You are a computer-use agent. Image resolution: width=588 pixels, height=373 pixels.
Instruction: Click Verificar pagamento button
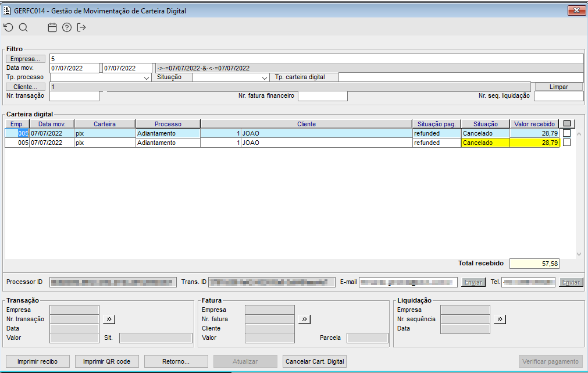(x=551, y=361)
